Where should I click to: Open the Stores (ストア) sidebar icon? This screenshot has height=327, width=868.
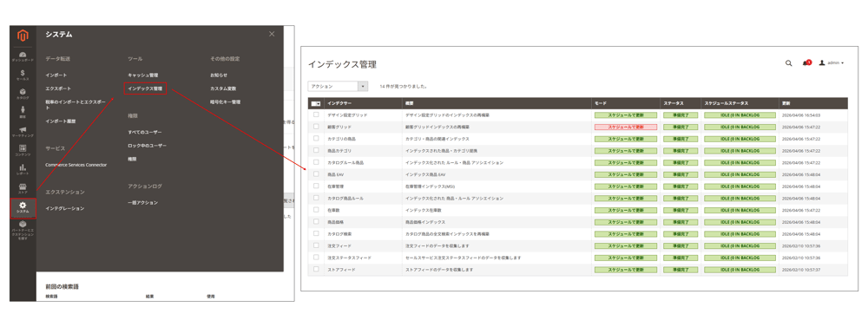tap(23, 189)
